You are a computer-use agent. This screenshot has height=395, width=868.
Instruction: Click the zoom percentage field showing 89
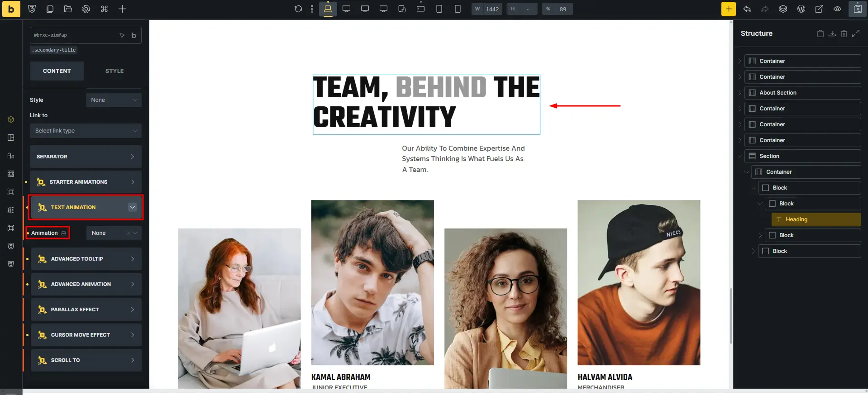point(558,9)
